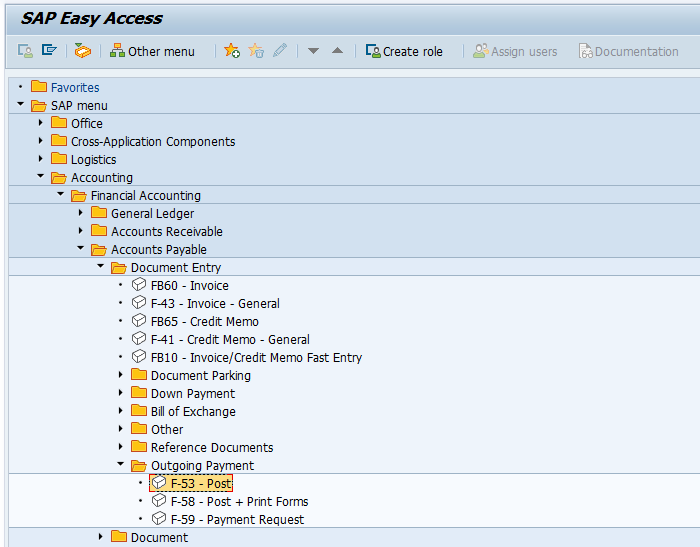Click the Favorites folder icon
This screenshot has height=547, width=700.
39,86
